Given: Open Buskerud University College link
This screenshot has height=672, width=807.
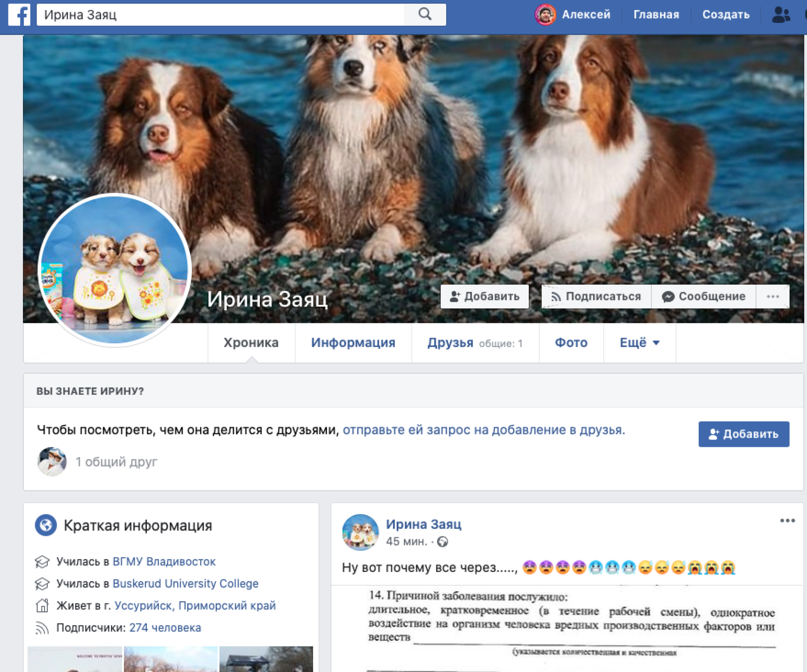Looking at the screenshot, I should (x=185, y=584).
